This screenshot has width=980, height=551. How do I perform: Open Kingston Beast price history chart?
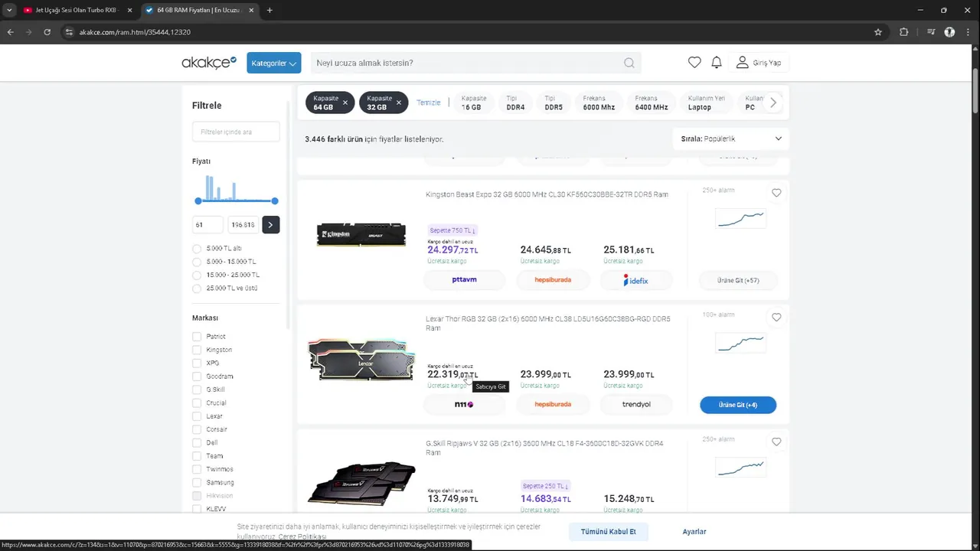[740, 219]
